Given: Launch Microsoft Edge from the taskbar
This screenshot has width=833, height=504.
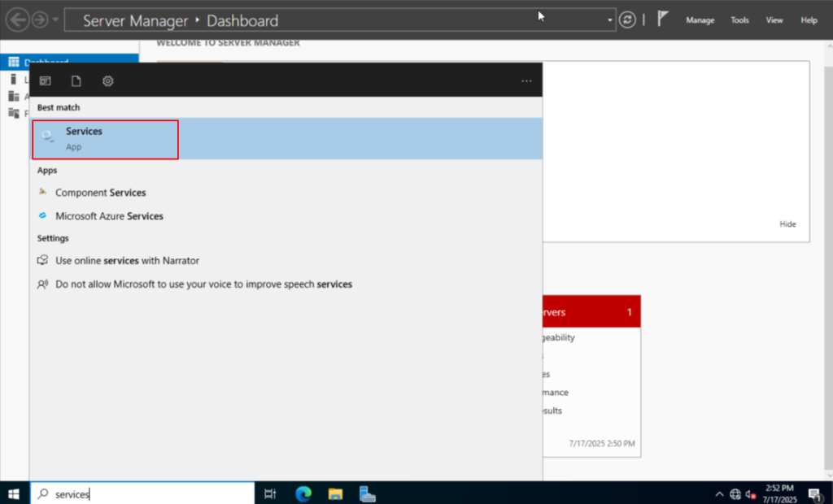Looking at the screenshot, I should (303, 493).
